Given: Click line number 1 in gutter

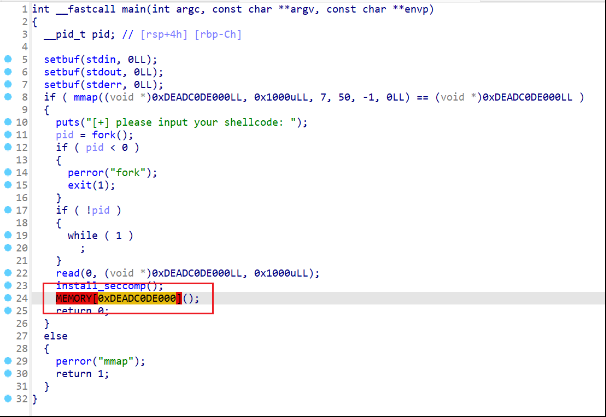Looking at the screenshot, I should pos(25,9).
